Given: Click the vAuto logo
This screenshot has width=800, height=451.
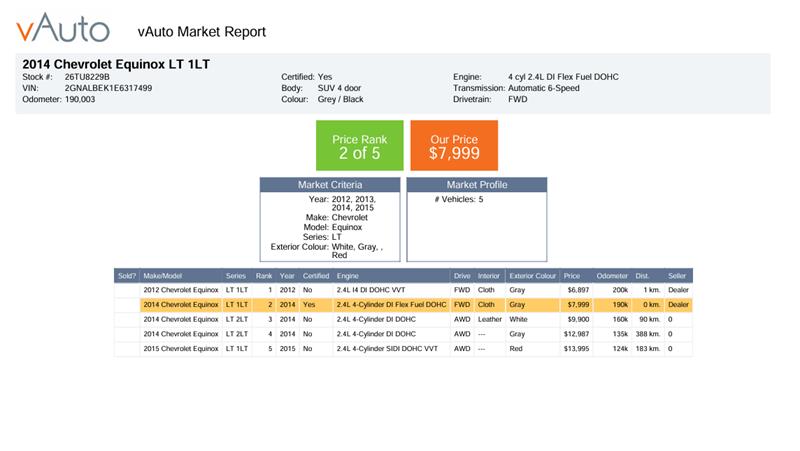Looking at the screenshot, I should (63, 28).
